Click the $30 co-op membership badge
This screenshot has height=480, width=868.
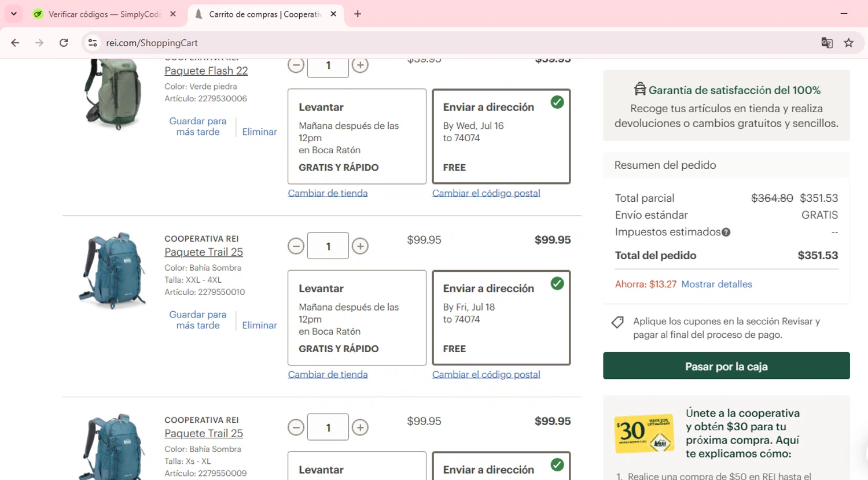643,433
